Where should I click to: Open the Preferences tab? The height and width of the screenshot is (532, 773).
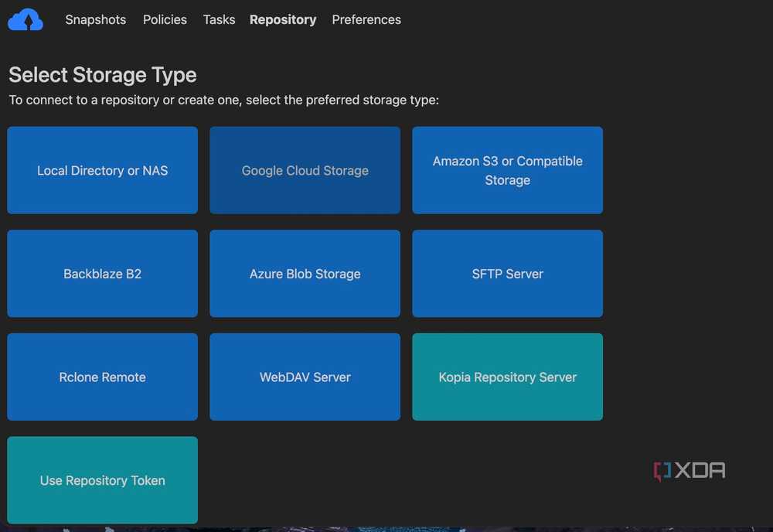tap(366, 20)
